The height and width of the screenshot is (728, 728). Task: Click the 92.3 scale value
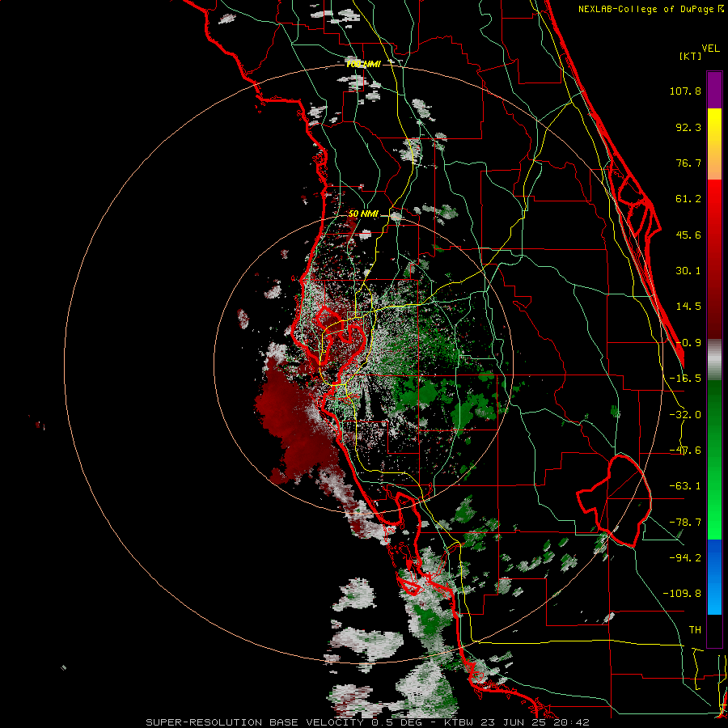tap(688, 127)
